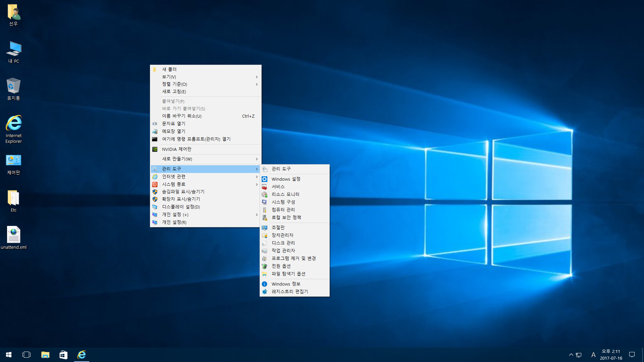The image size is (644, 362).
Task: Click 관리 도구 in the submenu
Action: (294, 169)
